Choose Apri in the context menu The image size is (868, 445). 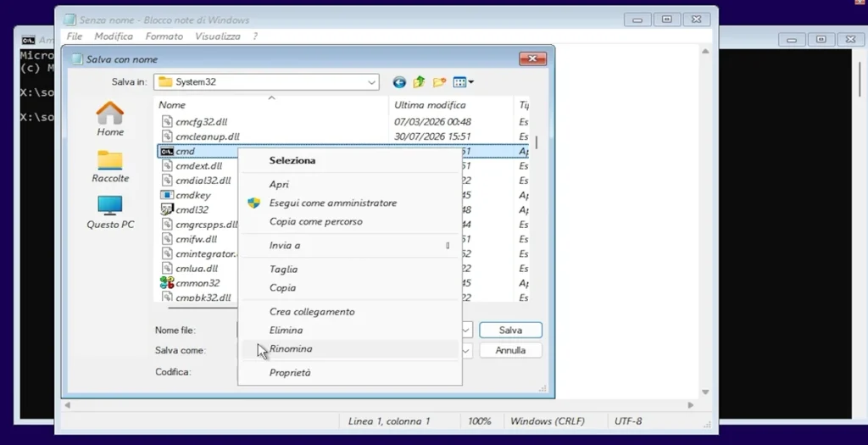point(349,184)
